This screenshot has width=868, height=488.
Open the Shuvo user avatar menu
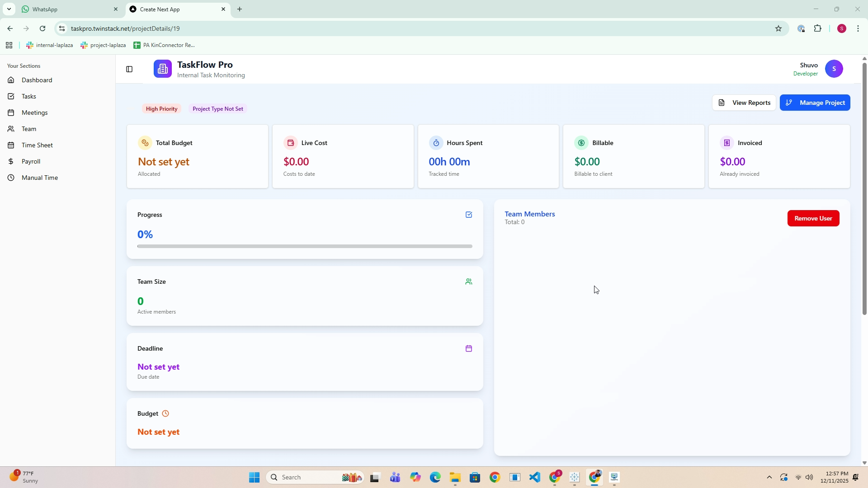(834, 69)
